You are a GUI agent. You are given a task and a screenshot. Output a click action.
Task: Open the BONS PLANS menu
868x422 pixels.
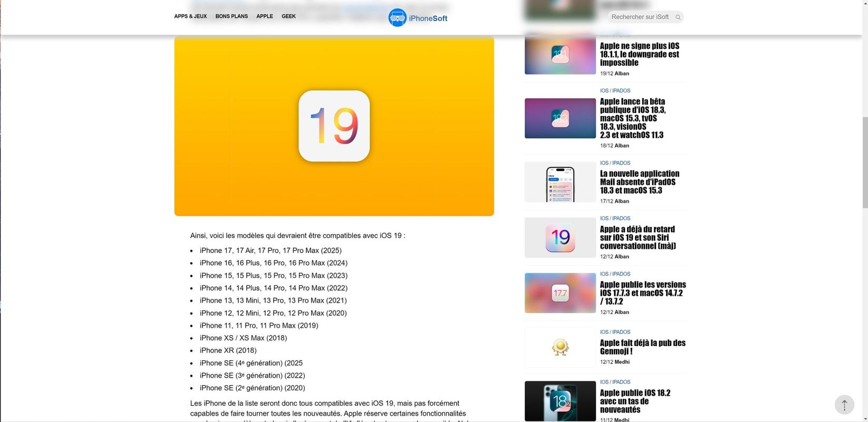tap(232, 16)
